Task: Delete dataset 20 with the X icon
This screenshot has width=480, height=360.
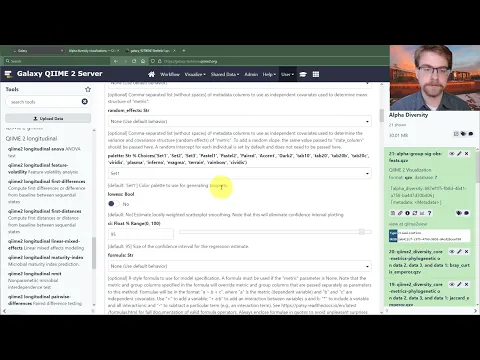Action: click(467, 252)
